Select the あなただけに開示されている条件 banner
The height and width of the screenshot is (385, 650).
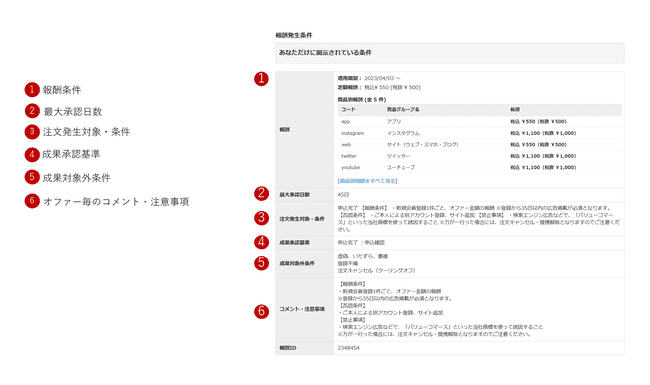[450, 53]
